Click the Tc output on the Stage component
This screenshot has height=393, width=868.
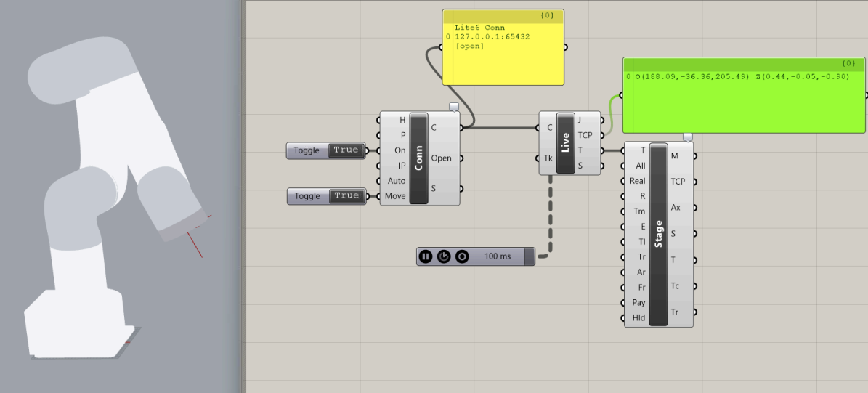click(x=675, y=286)
